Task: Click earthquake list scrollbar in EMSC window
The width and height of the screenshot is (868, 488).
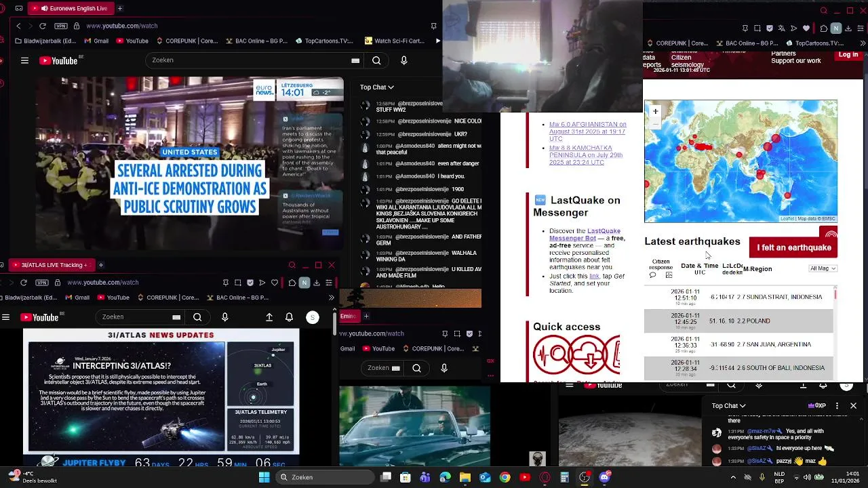Action: tap(835, 293)
